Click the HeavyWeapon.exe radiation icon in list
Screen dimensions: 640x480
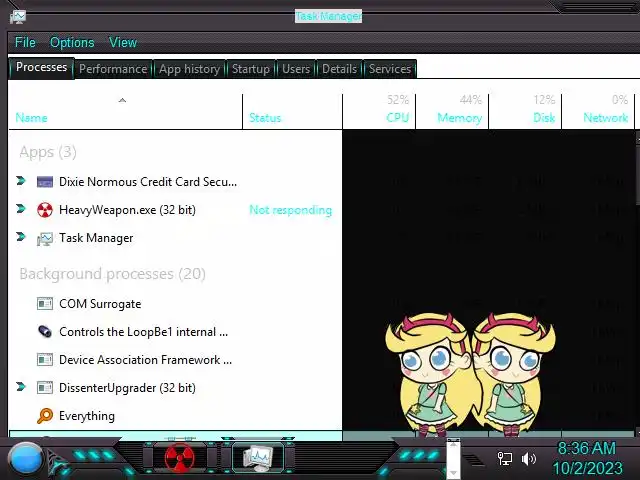(x=45, y=210)
